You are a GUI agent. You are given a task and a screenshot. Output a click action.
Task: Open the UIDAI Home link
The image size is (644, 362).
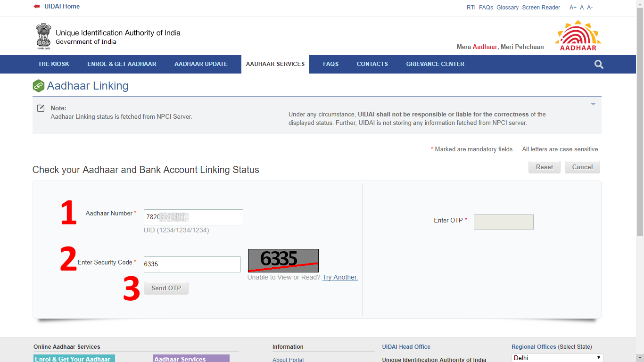pos(62,7)
